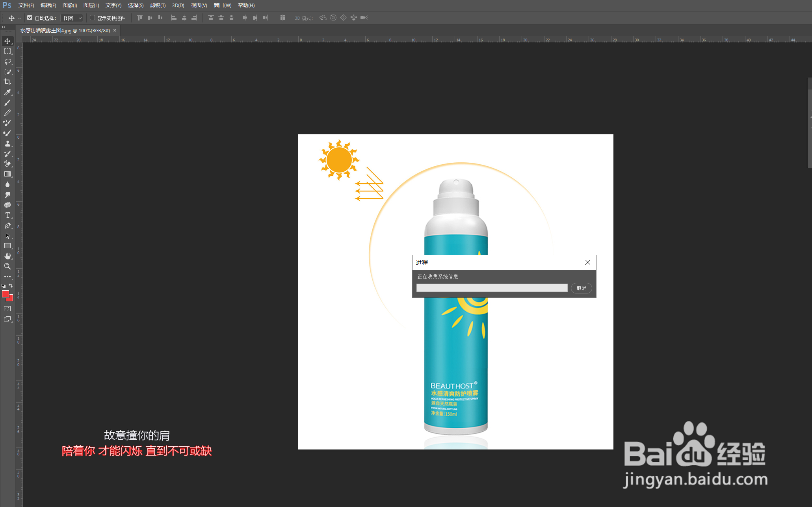Toggle Quick Mask mode icon
This screenshot has width=812, height=507.
(x=7, y=309)
